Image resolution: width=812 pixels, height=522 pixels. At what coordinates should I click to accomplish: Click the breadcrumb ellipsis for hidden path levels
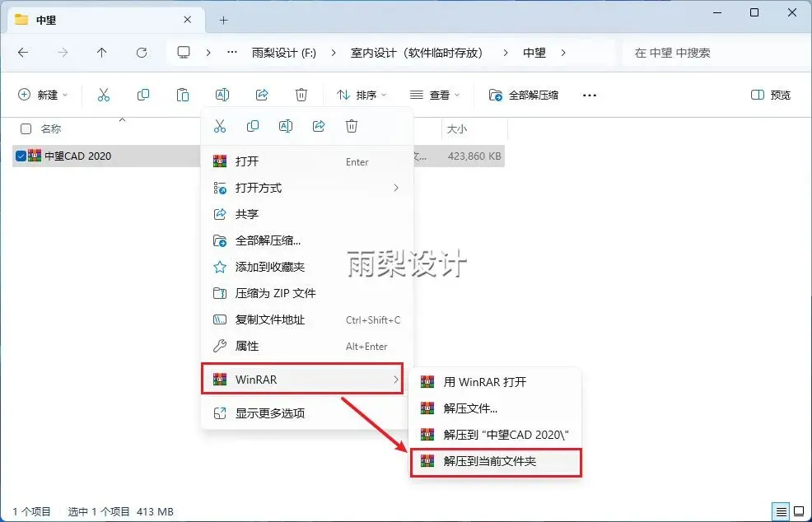[232, 53]
